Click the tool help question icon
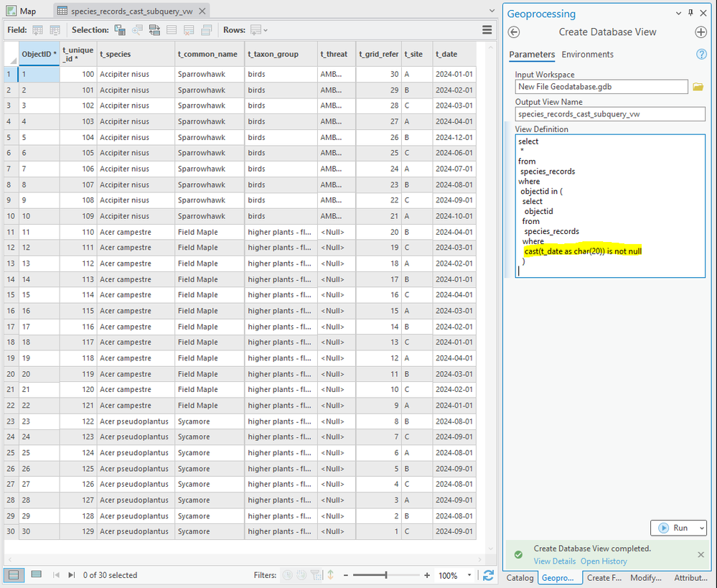This screenshot has width=717, height=588. click(x=701, y=55)
